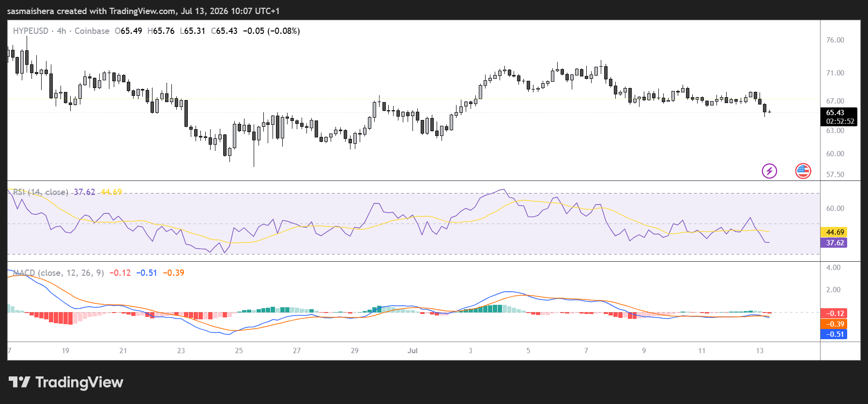Click the 29 date on time axis
Viewport: 868px width, 404px height.
tap(355, 351)
